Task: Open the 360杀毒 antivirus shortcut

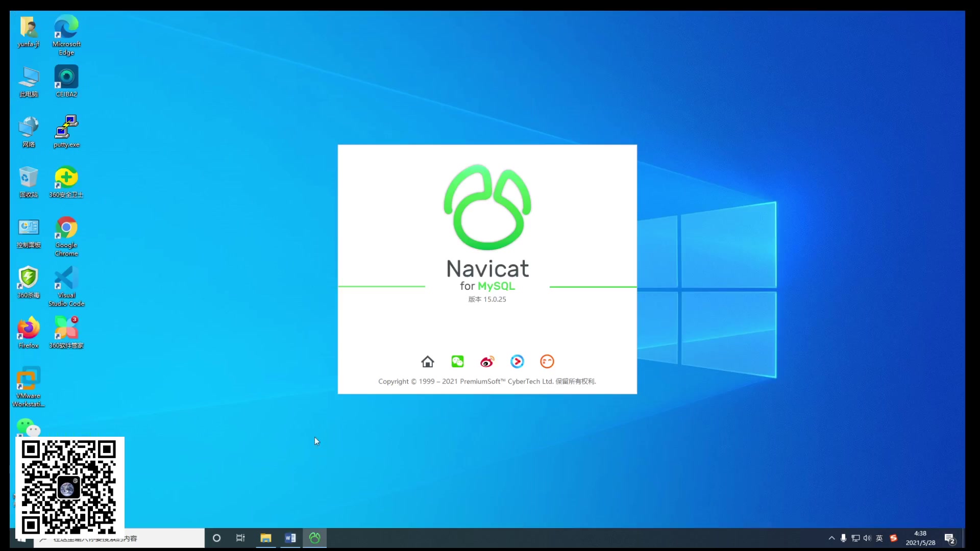Action: [29, 283]
